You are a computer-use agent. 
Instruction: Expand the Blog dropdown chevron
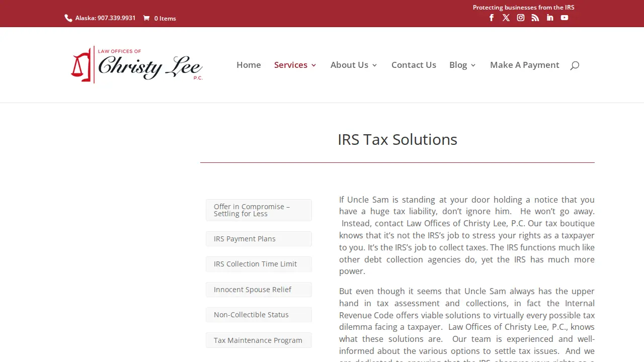[473, 65]
